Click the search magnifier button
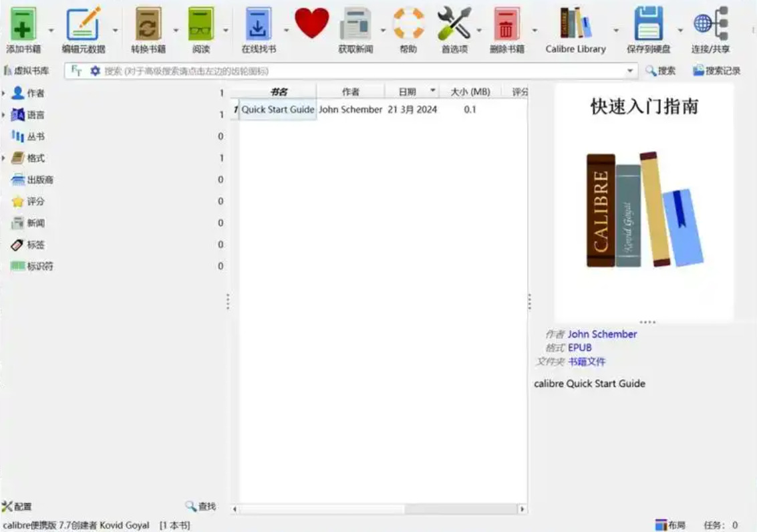This screenshot has height=532, width=757. 660,71
